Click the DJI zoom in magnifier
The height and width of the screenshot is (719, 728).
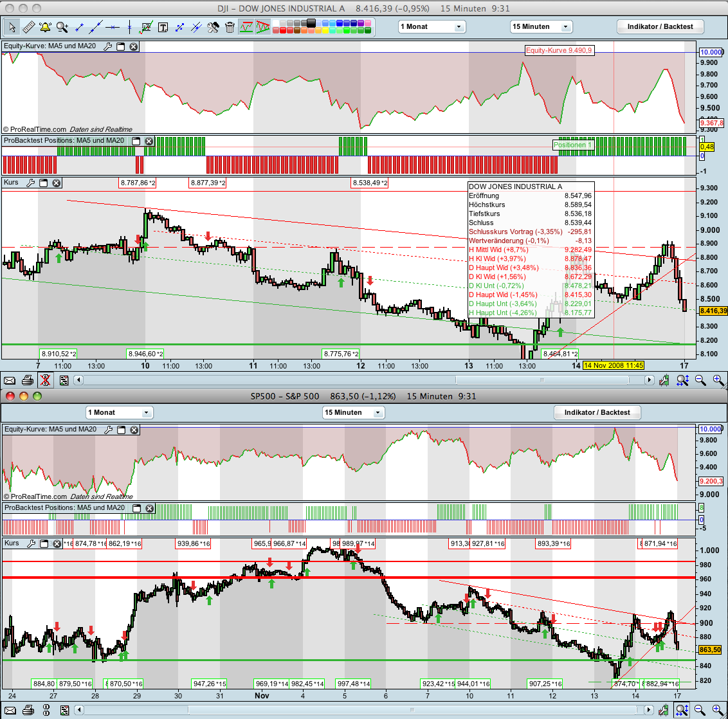tap(718, 381)
